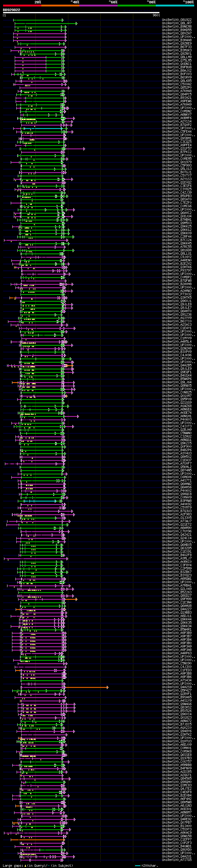
Task: Select UniRef100_B5W4R1 label
Action: click(x=177, y=629)
